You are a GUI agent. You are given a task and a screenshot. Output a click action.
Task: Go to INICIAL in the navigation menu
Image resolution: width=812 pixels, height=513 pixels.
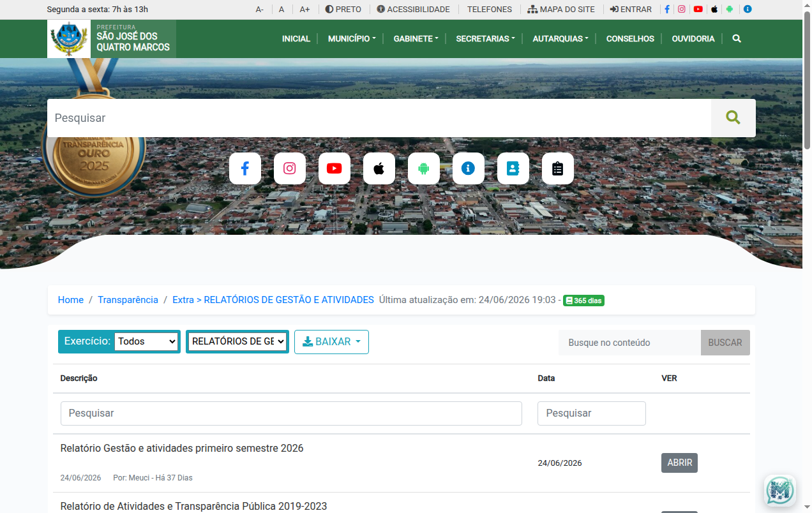(296, 39)
